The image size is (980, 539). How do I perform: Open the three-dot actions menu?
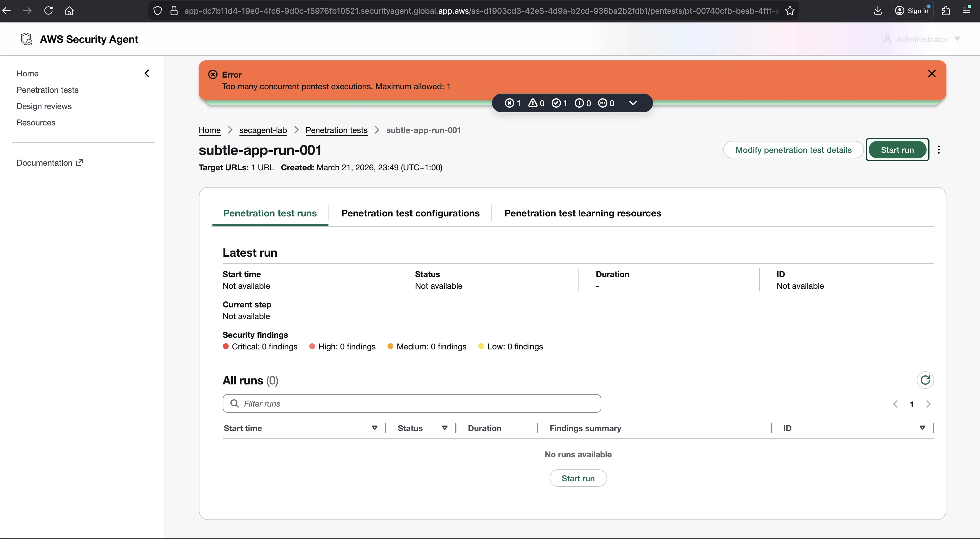pos(939,150)
